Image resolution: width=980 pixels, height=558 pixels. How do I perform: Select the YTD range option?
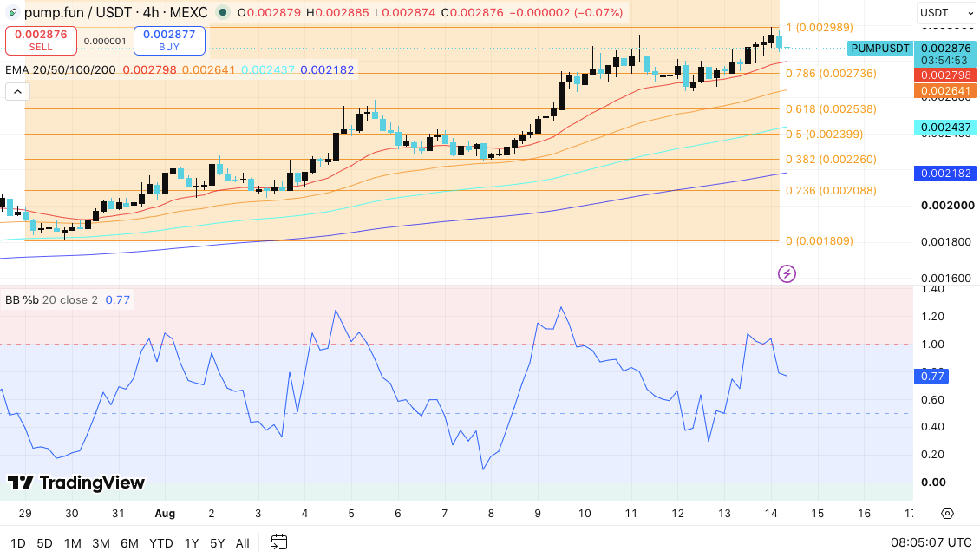pyautogui.click(x=160, y=543)
